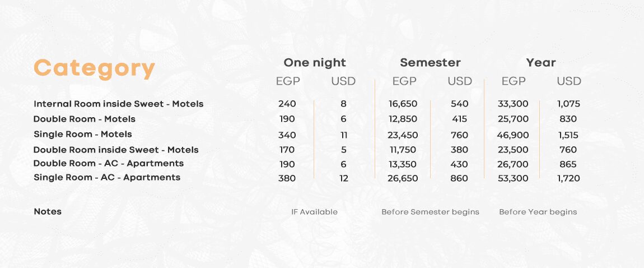The height and width of the screenshot is (268, 644).
Task: Select the One night column header
Action: point(315,63)
